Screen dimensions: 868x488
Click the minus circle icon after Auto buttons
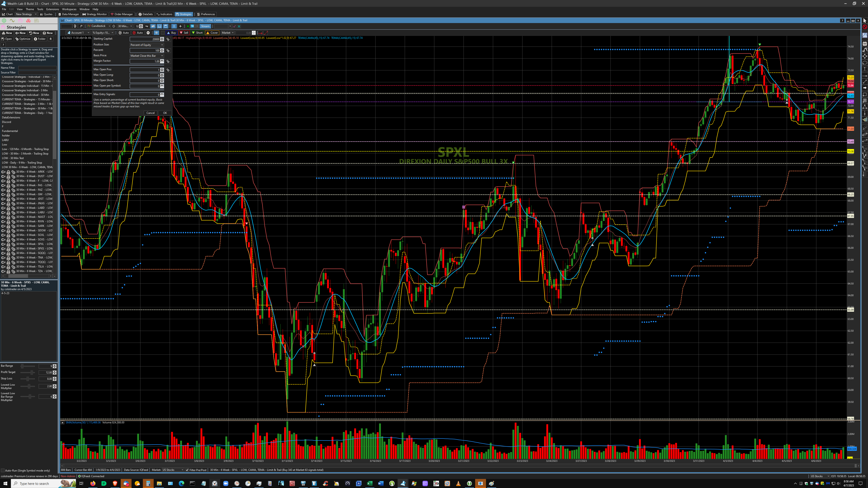148,33
